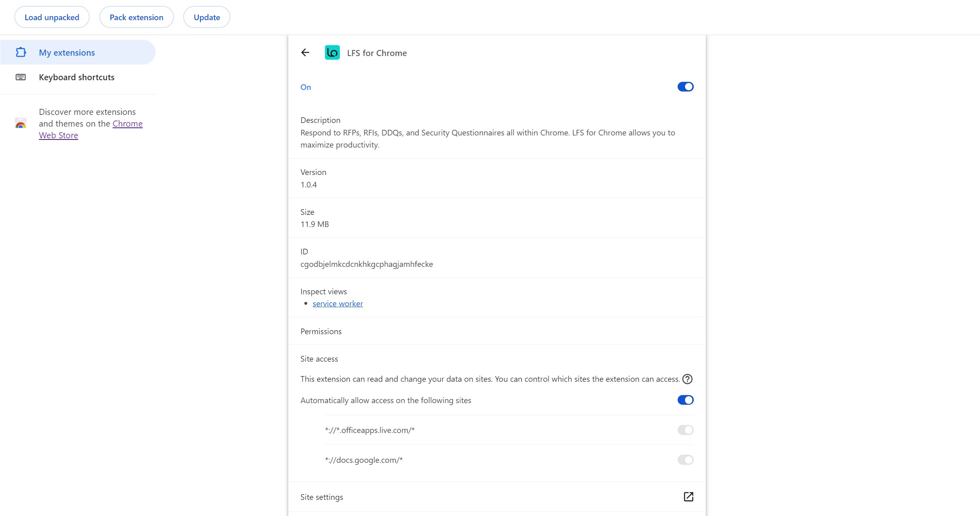
Task: Click the Load unpacked button
Action: [52, 17]
